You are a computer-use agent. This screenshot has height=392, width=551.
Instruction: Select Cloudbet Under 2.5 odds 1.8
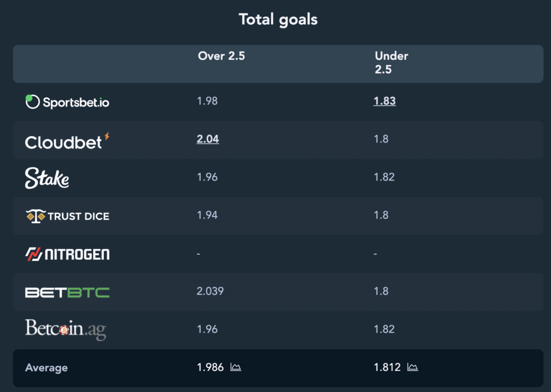pos(381,139)
